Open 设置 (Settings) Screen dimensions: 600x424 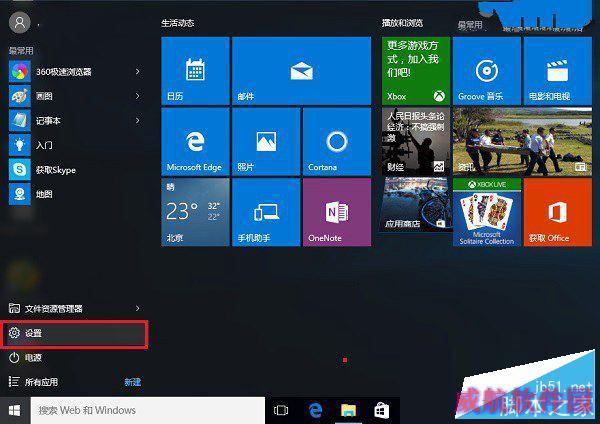[x=74, y=334]
